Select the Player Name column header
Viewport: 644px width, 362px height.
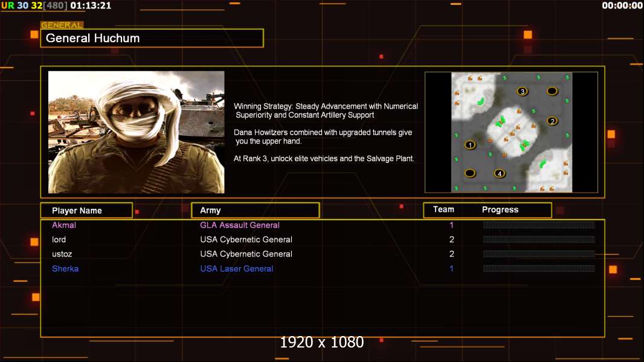(86, 211)
